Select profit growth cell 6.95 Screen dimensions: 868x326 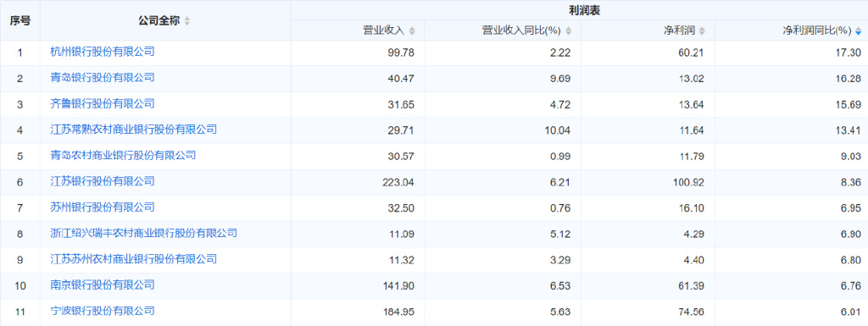pos(851,207)
